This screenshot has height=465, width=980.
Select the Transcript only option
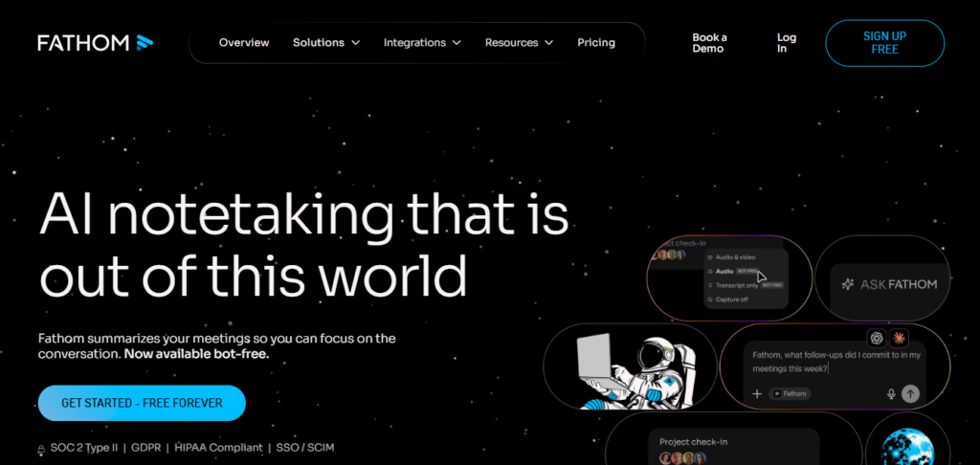click(745, 285)
